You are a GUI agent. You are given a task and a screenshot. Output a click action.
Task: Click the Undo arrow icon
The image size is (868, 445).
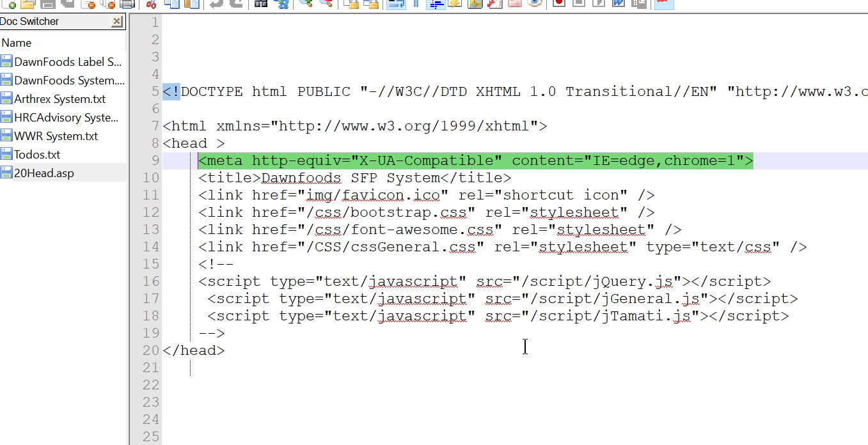coord(217,3)
